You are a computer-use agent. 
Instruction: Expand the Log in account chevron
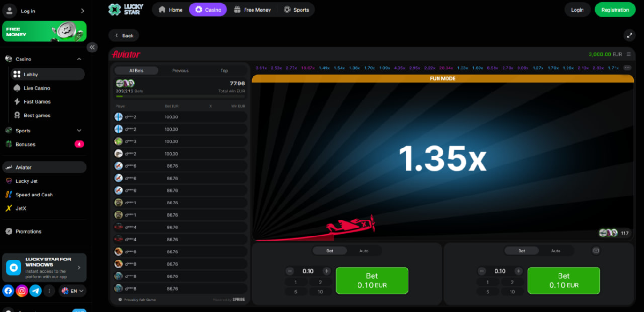pyautogui.click(x=82, y=11)
